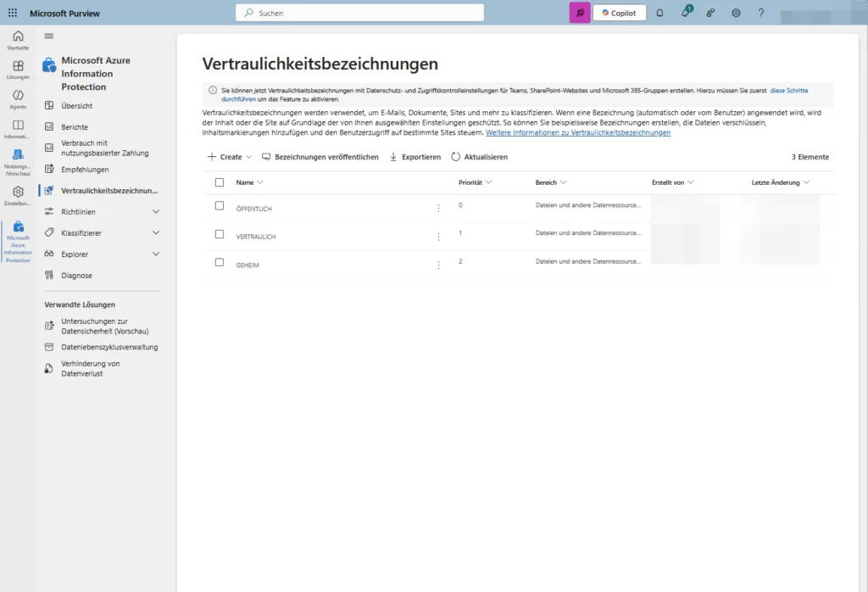The image size is (868, 592).
Task: Click Bezeichnungen veröffentlichen button
Action: tap(320, 157)
